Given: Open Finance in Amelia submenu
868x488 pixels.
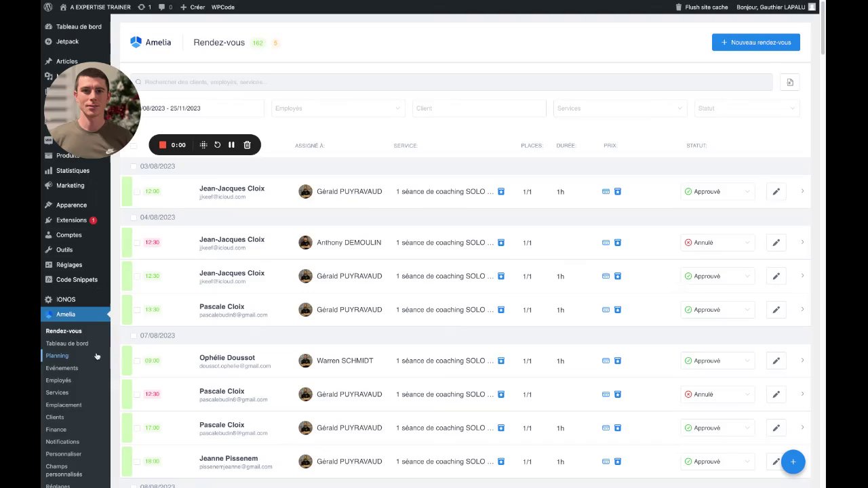Looking at the screenshot, I should [56, 430].
